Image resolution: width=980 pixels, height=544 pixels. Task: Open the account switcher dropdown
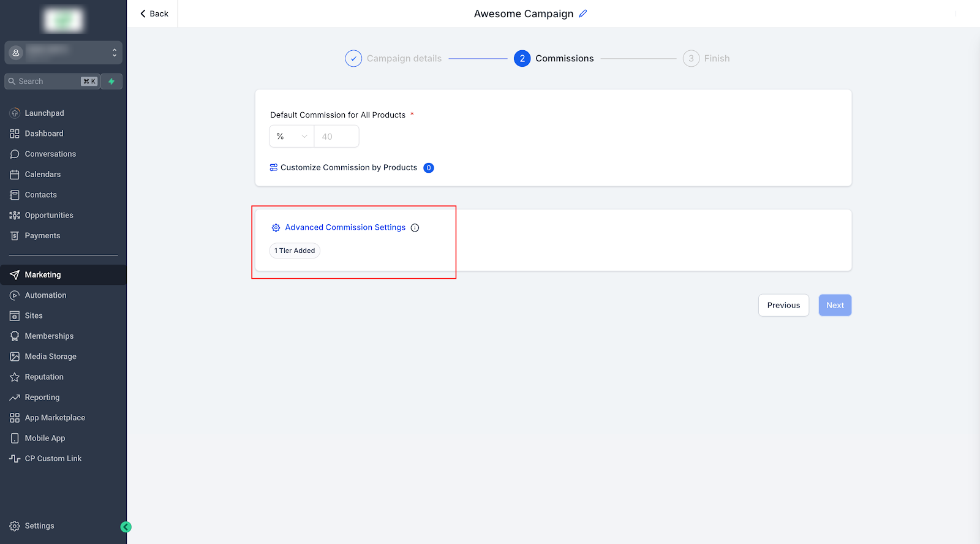[x=64, y=53]
